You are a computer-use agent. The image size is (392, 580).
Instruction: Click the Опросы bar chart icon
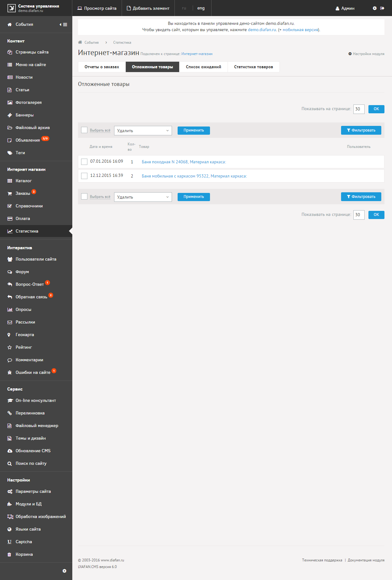tap(10, 310)
